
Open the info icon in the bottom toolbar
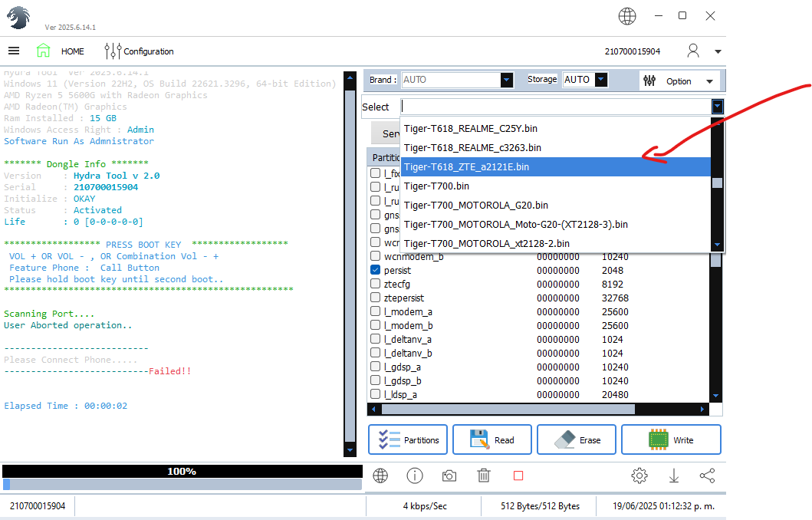415,476
